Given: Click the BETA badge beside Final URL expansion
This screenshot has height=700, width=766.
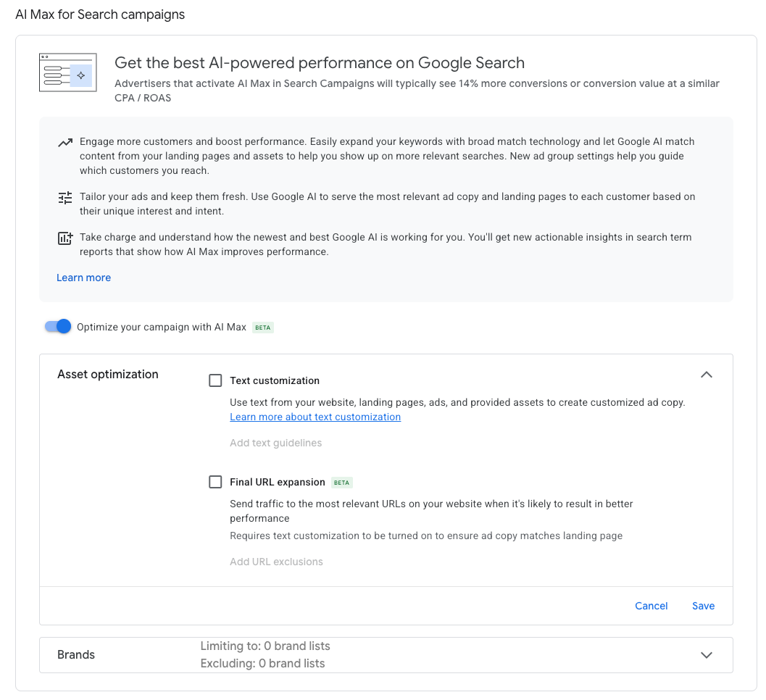Looking at the screenshot, I should pos(341,482).
